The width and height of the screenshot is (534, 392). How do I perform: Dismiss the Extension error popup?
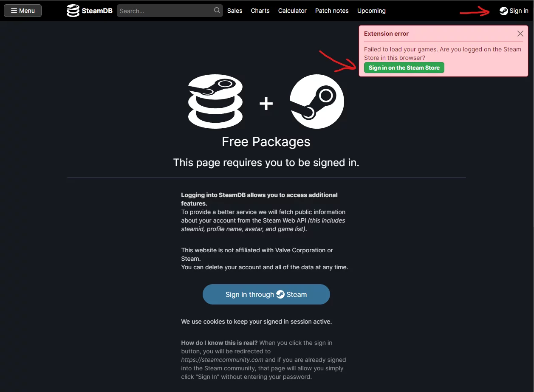point(520,34)
